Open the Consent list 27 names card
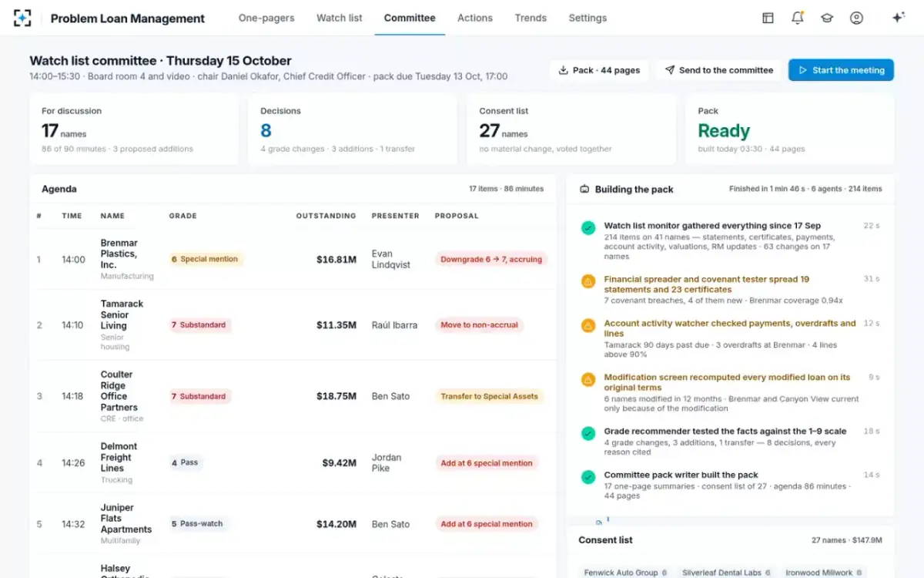Viewport: 924px width, 578px height. [x=571, y=129]
